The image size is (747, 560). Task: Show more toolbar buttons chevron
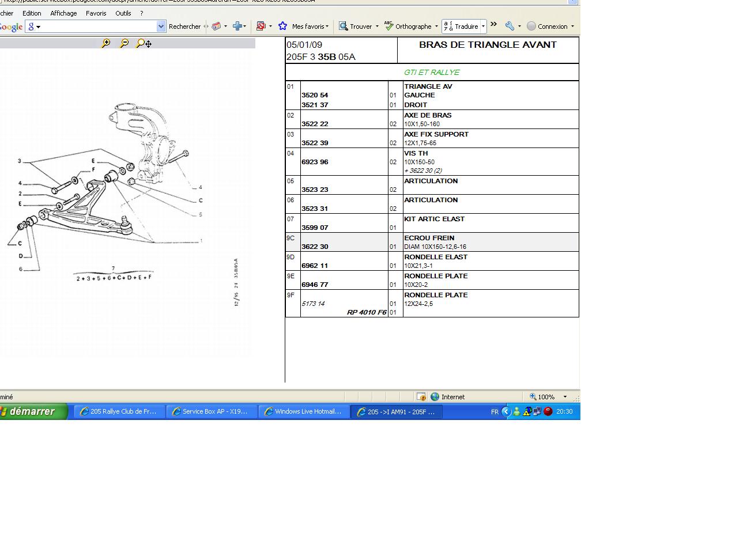[x=494, y=24]
